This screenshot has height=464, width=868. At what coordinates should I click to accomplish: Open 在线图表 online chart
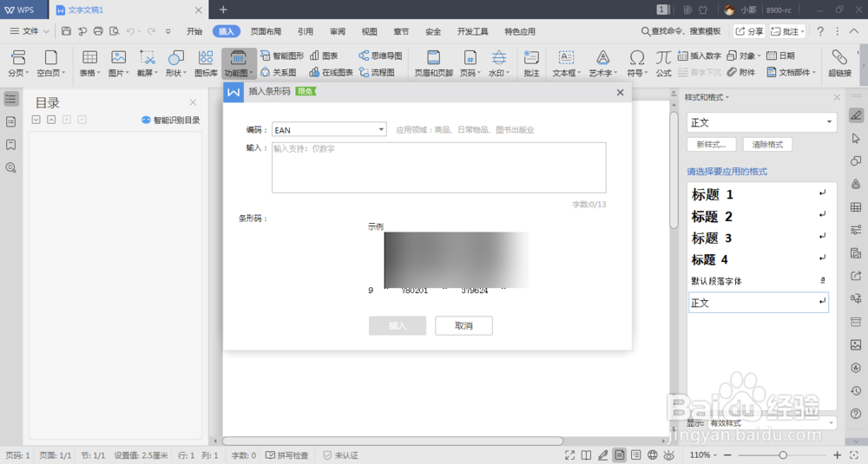pos(331,73)
